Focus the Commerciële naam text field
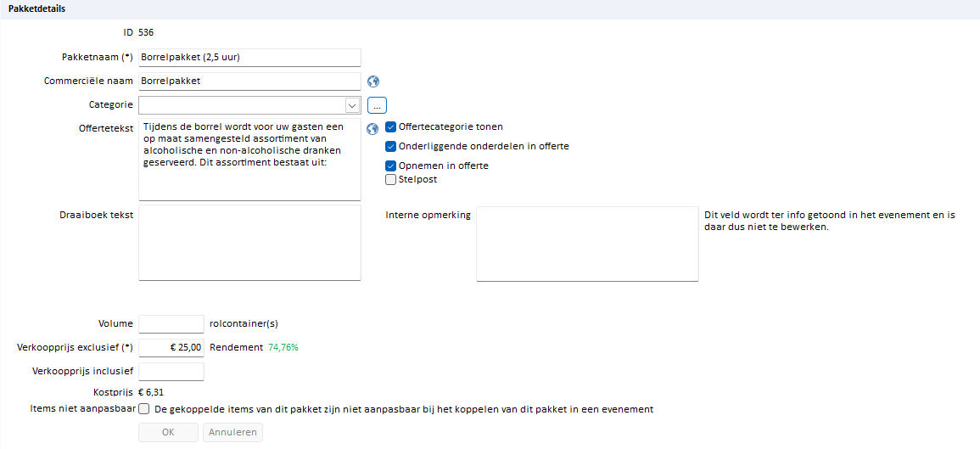Viewport: 980px width, 449px height. coord(250,81)
